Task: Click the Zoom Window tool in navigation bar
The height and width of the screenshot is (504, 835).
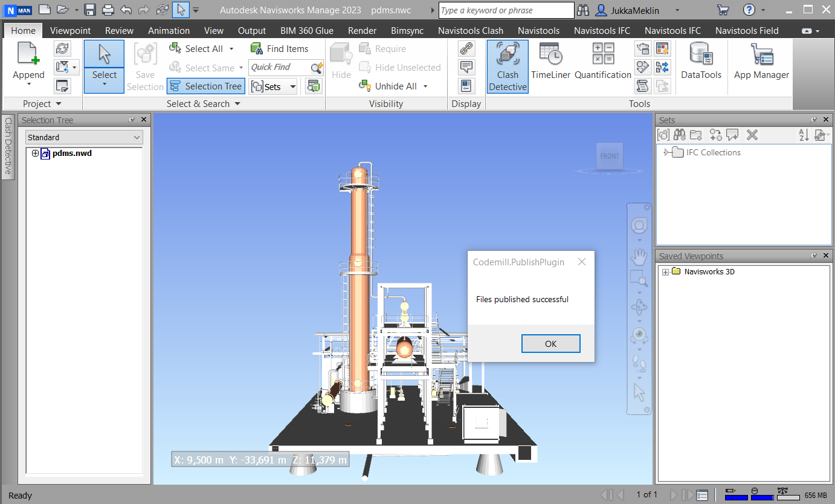Action: tap(639, 279)
